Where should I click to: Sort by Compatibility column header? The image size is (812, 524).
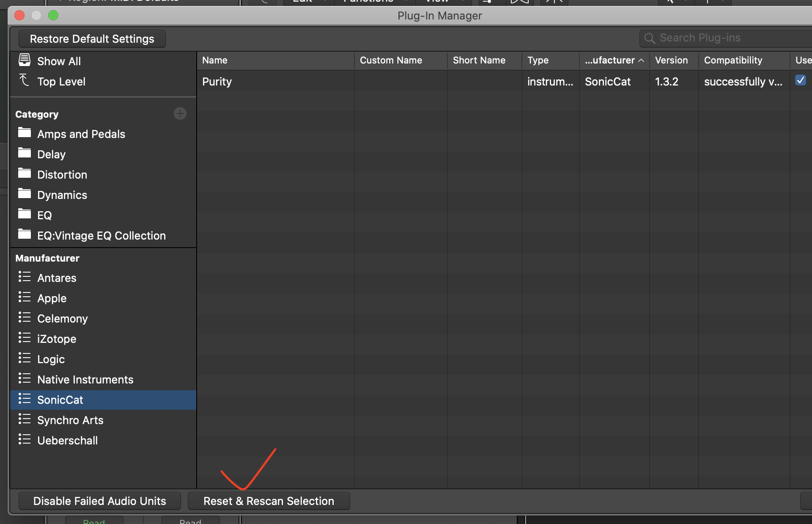point(744,61)
